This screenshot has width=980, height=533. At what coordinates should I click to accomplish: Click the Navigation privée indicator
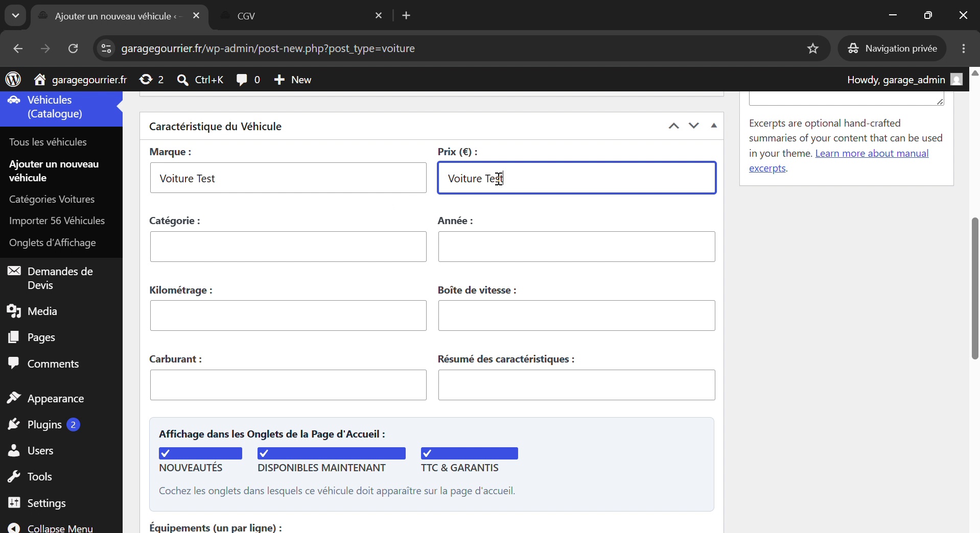tap(892, 49)
